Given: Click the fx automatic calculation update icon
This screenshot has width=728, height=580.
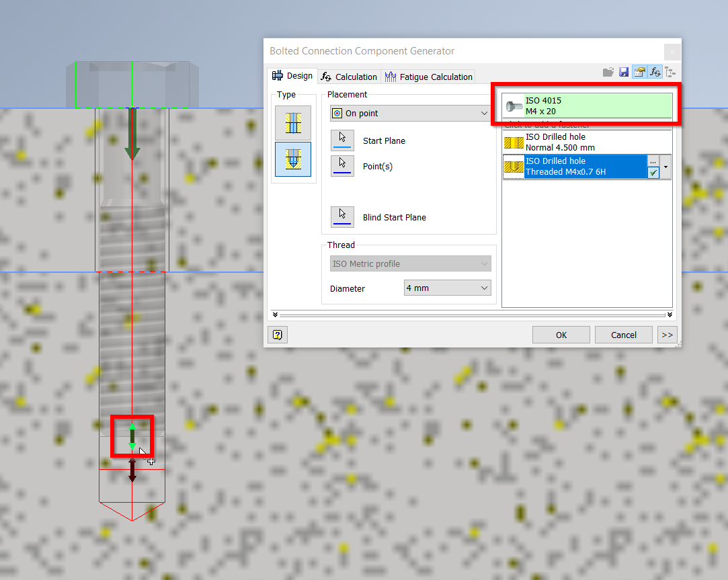Looking at the screenshot, I should pyautogui.click(x=655, y=71).
